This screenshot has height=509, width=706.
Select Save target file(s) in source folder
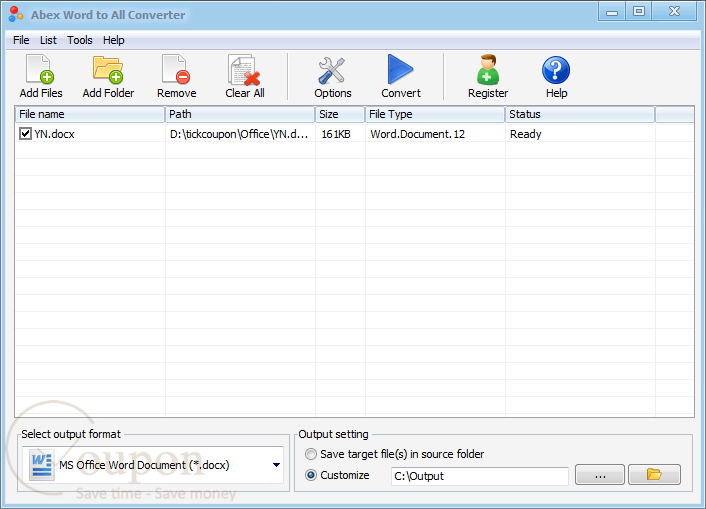311,454
